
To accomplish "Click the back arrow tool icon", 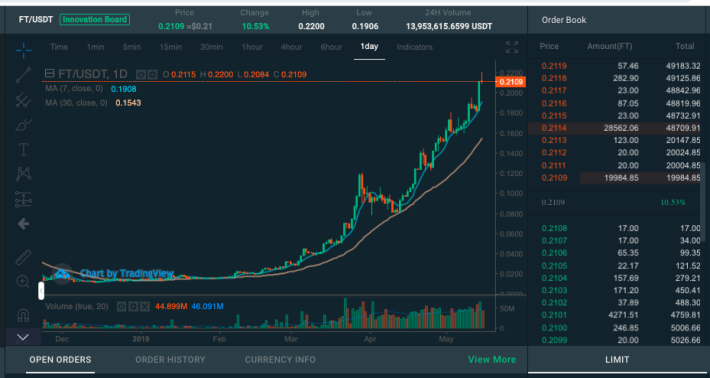I will click(23, 224).
